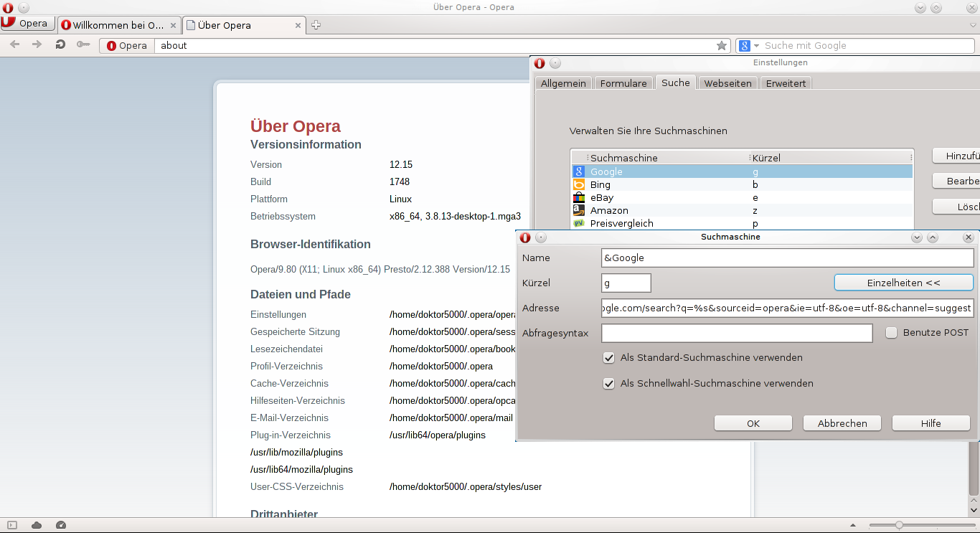
Task: Click the Google icon in the list
Action: 579,171
